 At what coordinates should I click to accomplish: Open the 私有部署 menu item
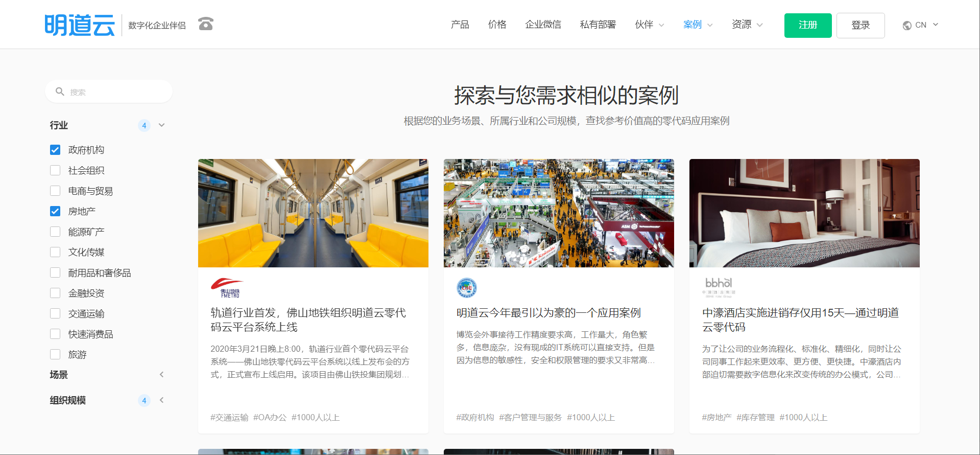[x=598, y=25]
